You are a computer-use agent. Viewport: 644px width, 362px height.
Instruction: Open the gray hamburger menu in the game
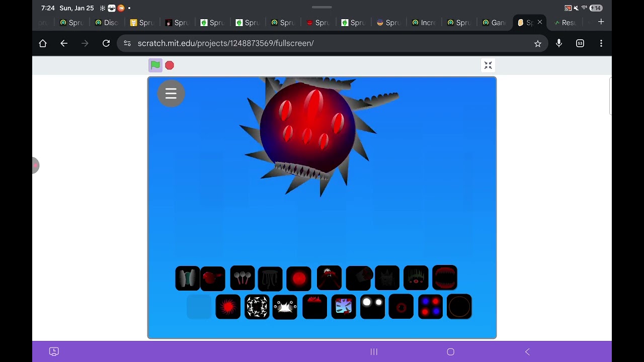pyautogui.click(x=171, y=94)
